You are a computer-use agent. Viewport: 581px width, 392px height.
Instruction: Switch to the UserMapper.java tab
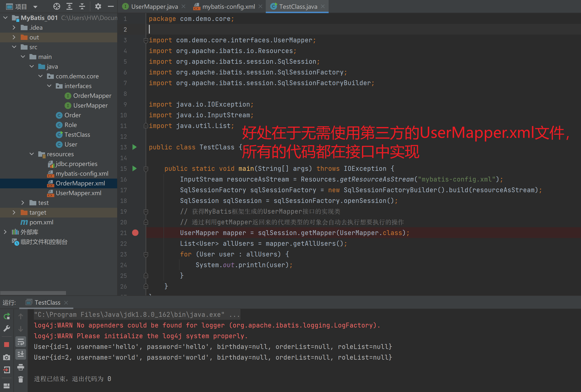[154, 7]
